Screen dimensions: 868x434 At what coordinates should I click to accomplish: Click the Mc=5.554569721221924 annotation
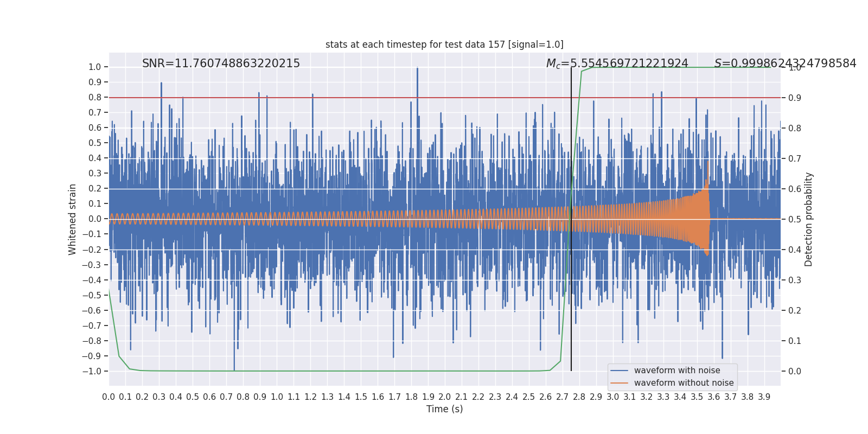pyautogui.click(x=617, y=63)
